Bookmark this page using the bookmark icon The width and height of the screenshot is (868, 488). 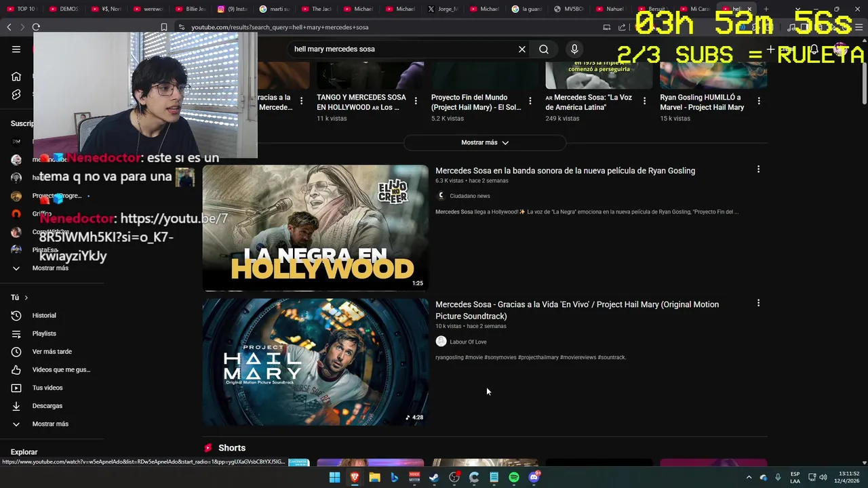(163, 27)
